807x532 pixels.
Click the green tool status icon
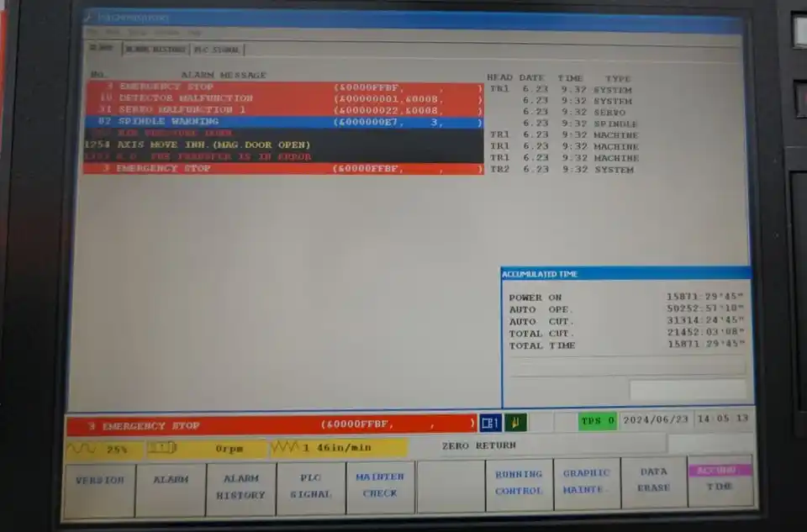pos(515,423)
